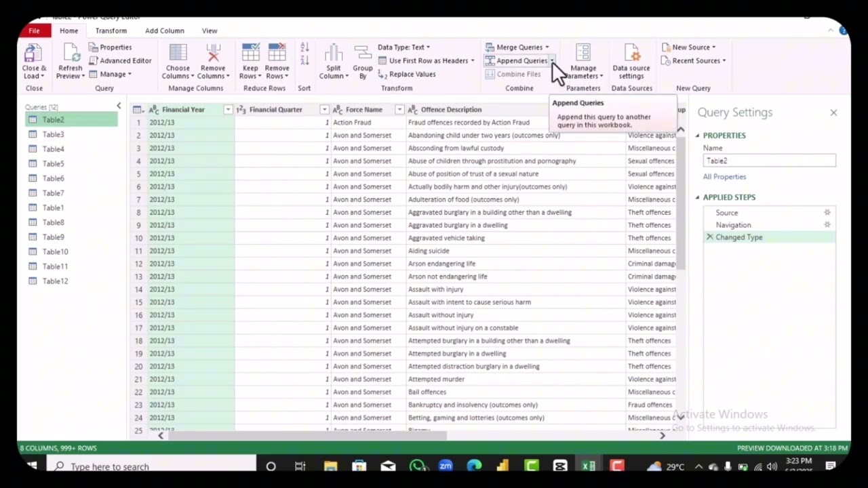Open the File tab
The image size is (868, 488).
tap(34, 30)
